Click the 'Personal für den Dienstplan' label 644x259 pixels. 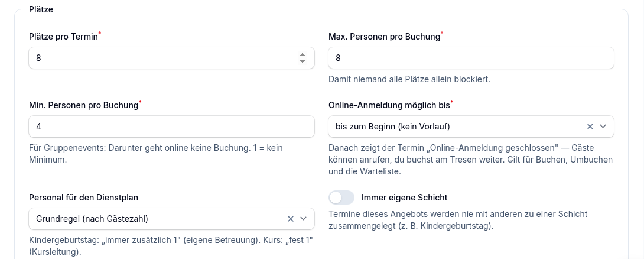[84, 198]
